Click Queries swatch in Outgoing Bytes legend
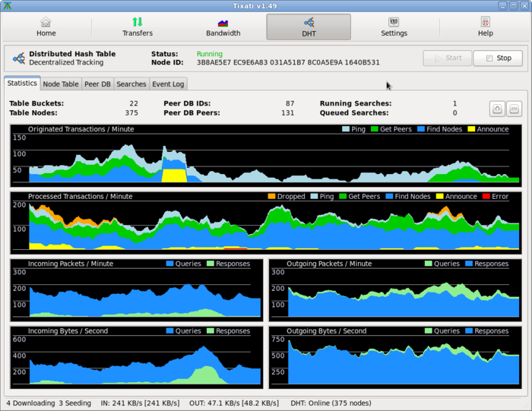The image size is (532, 411). [x=428, y=330]
